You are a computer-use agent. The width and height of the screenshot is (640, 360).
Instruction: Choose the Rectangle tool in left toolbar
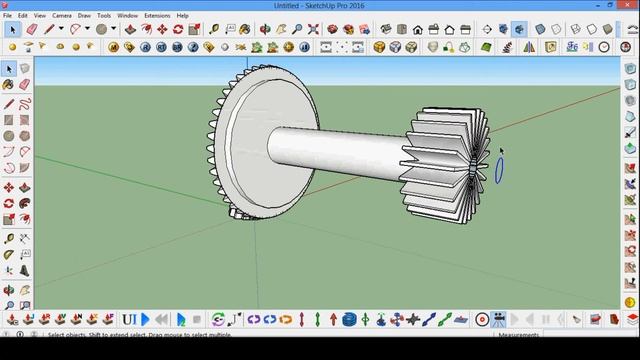pos(9,120)
